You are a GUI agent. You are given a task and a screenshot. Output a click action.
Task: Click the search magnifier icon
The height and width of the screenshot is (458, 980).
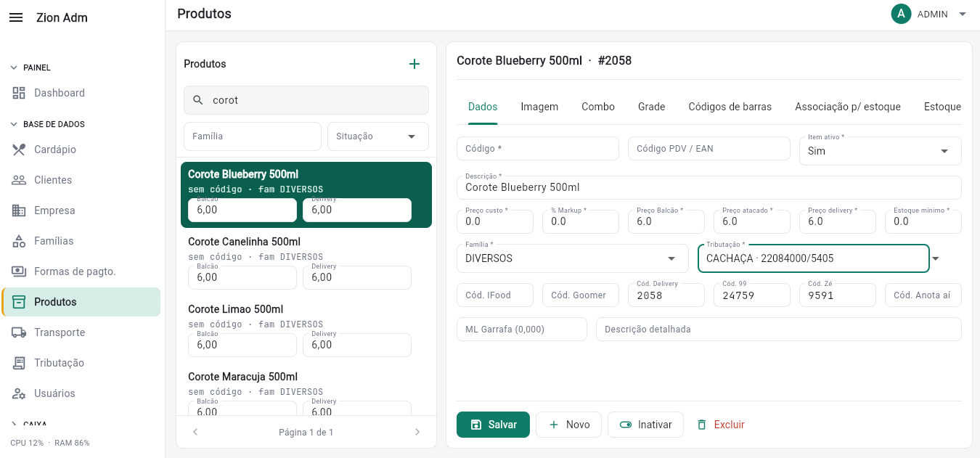click(198, 100)
